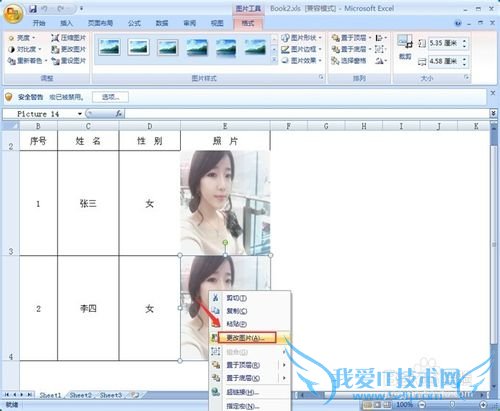Image resolution: width=500 pixels, height=411 pixels.
Task: Choose 置于顶层(R) in context menu
Action: tap(250, 365)
